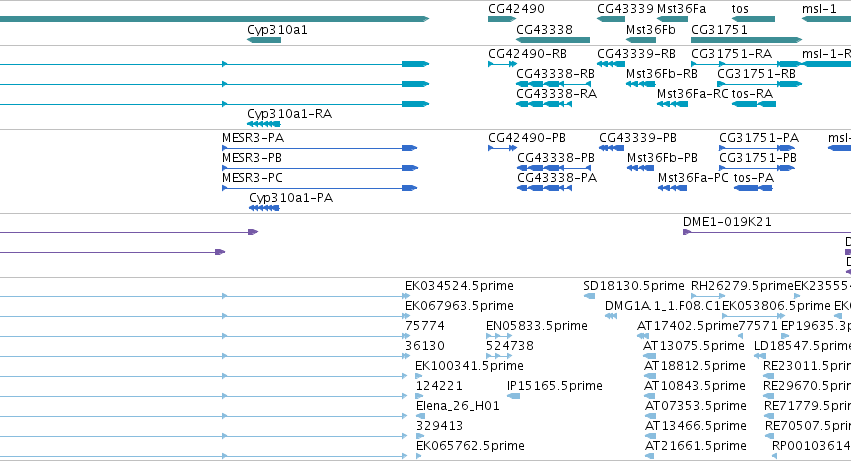This screenshot has width=851, height=461.
Task: Select transcript Cyp310a1-RA
Action: (x=289, y=114)
